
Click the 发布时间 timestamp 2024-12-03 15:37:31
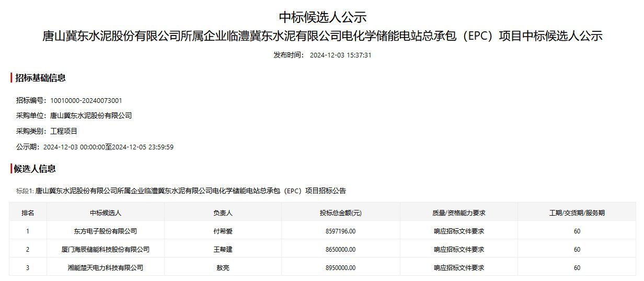point(340,55)
